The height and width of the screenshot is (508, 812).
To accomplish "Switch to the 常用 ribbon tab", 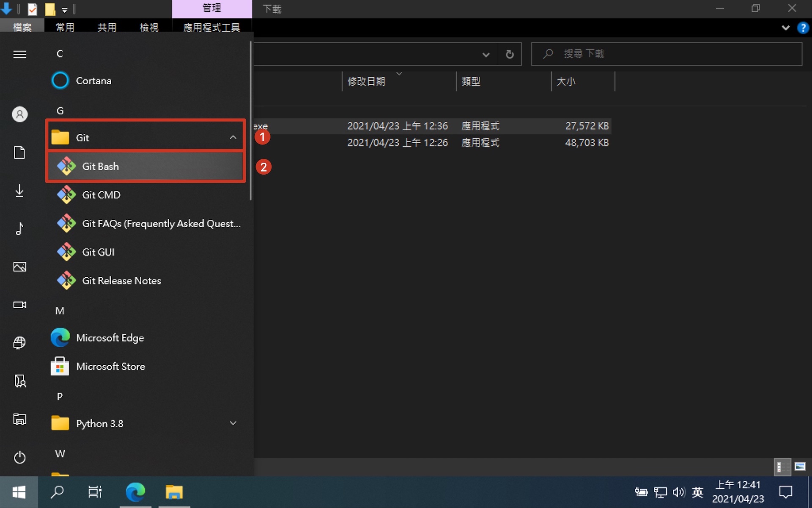I will coord(65,27).
